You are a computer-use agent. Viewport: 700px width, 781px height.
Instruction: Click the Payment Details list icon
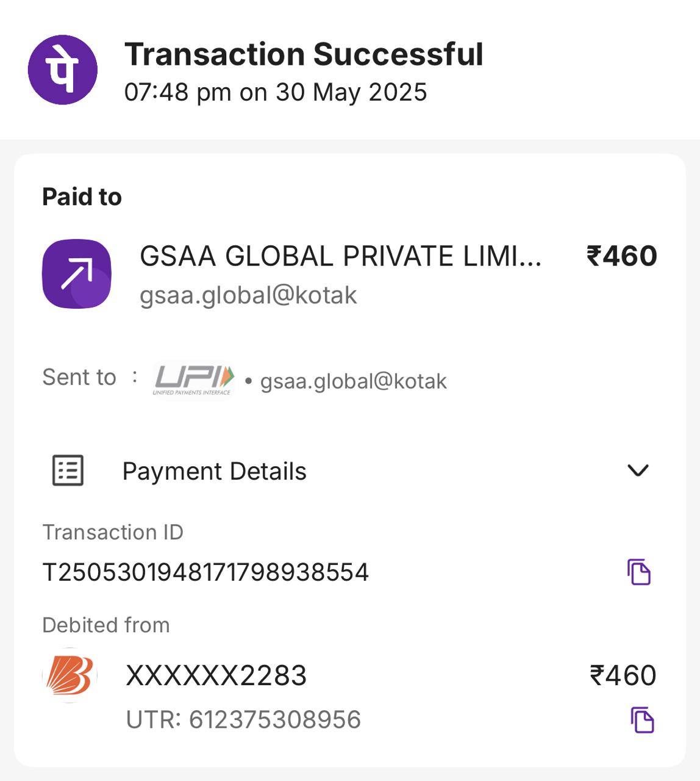click(68, 470)
